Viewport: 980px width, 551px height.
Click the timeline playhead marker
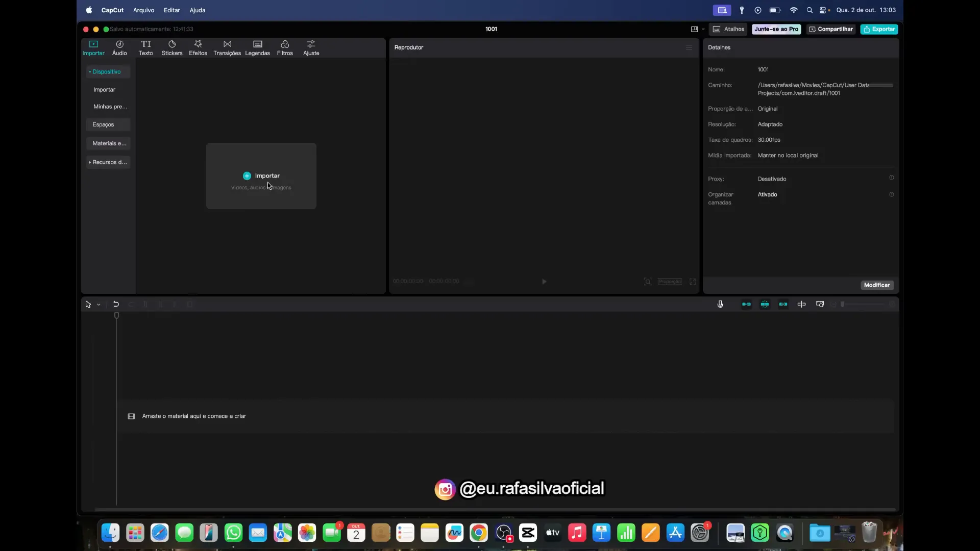[116, 316]
